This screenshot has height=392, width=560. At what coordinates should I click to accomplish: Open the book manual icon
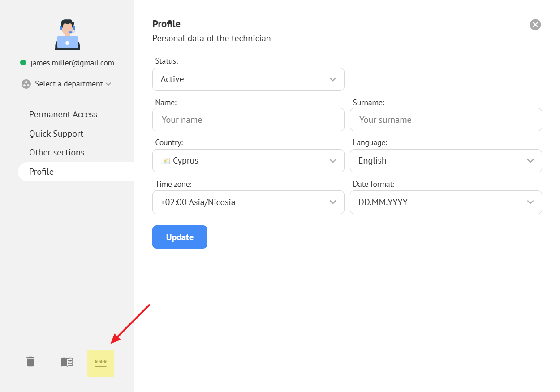tap(67, 362)
